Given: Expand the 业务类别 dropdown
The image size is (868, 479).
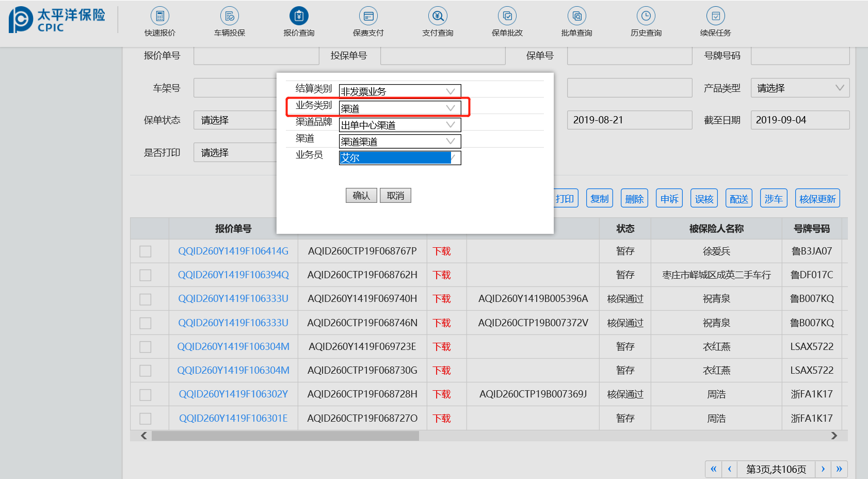Looking at the screenshot, I should 400,108.
